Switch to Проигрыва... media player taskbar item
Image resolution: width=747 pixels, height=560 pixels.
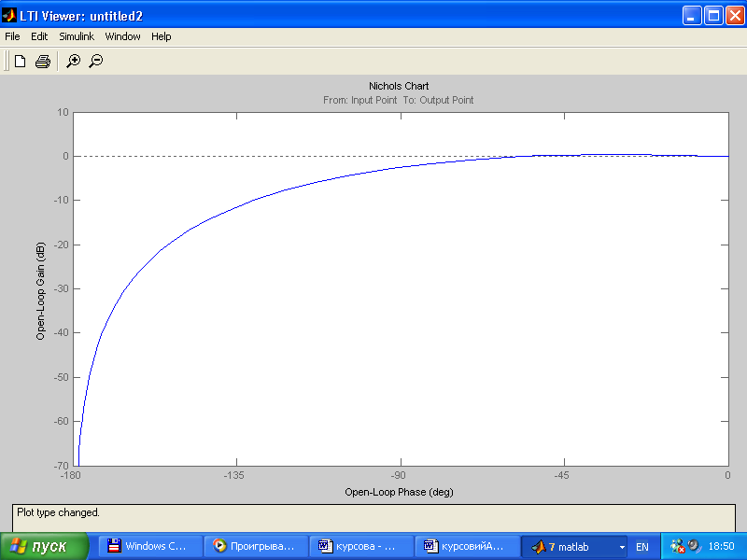point(256,546)
